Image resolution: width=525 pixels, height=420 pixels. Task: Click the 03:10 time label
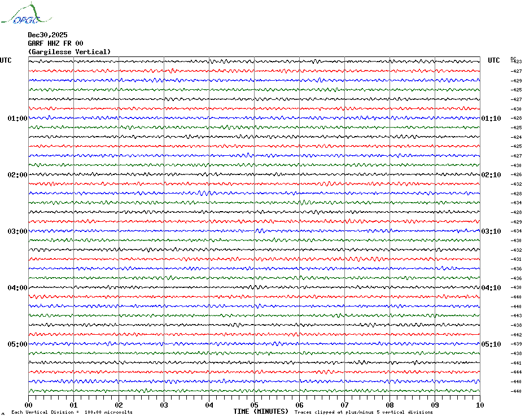tap(491, 231)
